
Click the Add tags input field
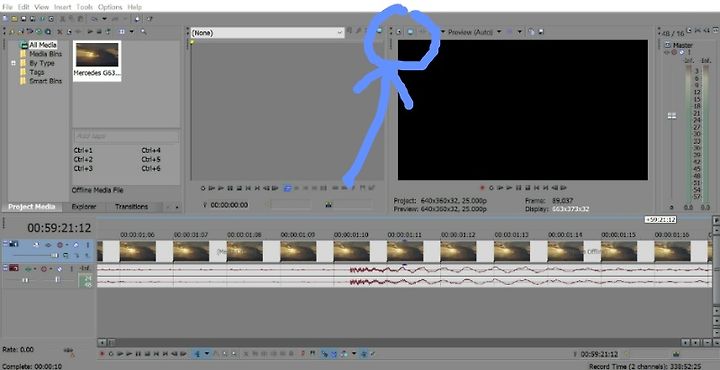pos(126,136)
